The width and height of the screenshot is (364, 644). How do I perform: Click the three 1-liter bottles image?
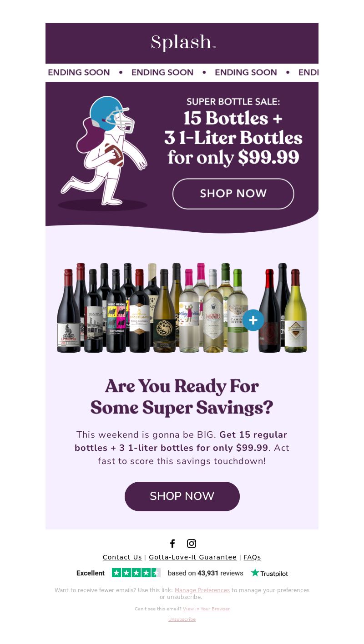(283, 308)
